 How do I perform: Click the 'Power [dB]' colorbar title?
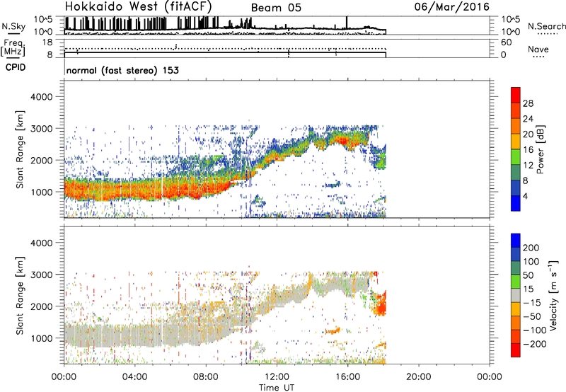[540, 149]
